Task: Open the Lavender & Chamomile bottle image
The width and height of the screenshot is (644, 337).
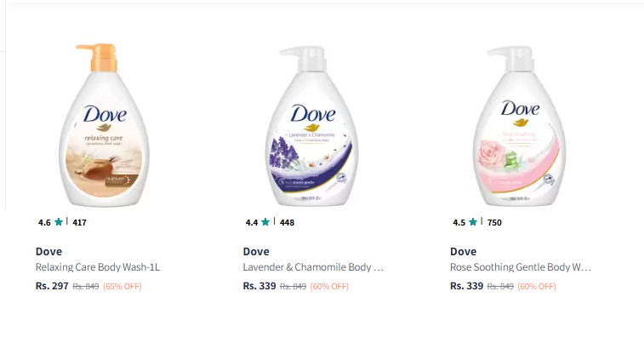Action: pos(311,126)
